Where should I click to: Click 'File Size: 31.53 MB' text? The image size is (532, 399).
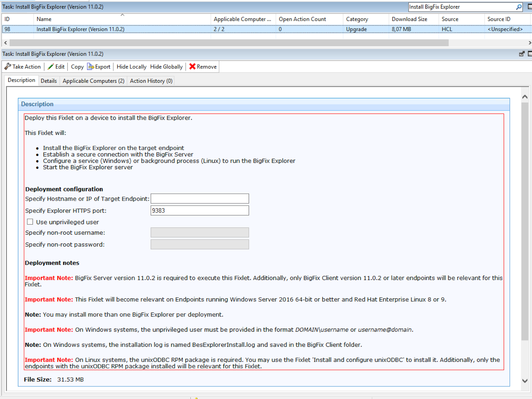pyautogui.click(x=54, y=379)
